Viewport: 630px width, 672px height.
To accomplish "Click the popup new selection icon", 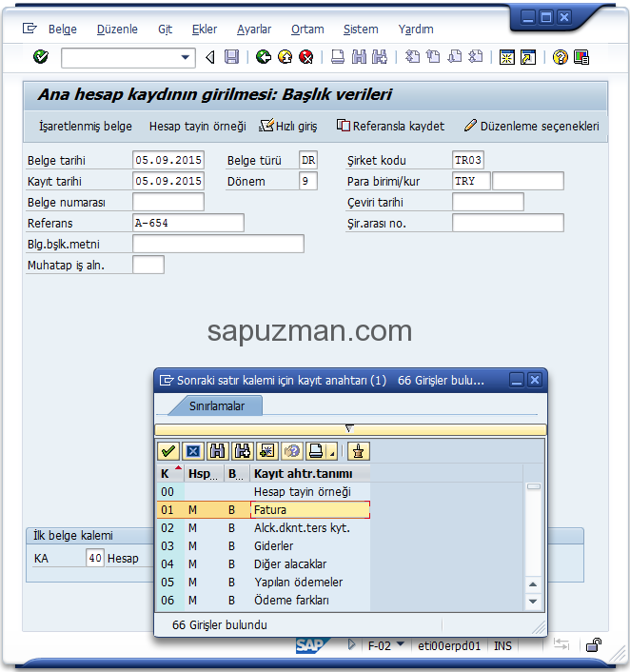I will pyautogui.click(x=267, y=451).
